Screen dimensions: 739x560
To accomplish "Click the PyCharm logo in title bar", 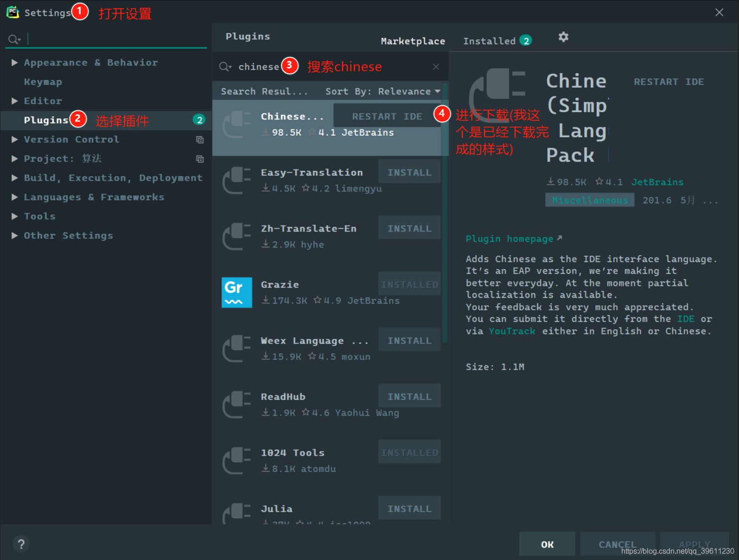I will (x=13, y=13).
